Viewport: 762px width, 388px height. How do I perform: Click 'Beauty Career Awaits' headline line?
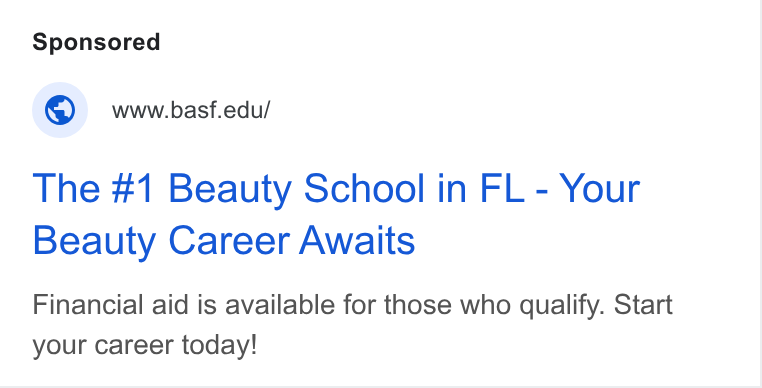[224, 241]
